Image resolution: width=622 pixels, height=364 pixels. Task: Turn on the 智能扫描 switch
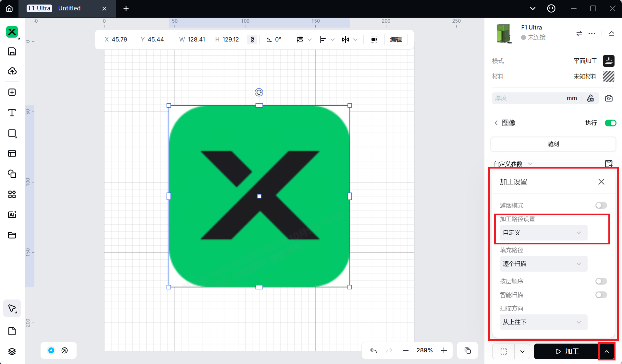pos(601,295)
